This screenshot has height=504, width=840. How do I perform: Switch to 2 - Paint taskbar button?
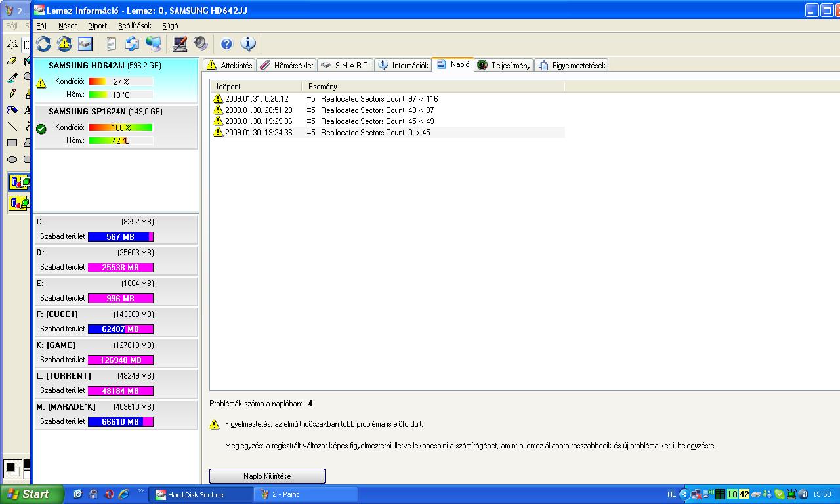pos(306,494)
